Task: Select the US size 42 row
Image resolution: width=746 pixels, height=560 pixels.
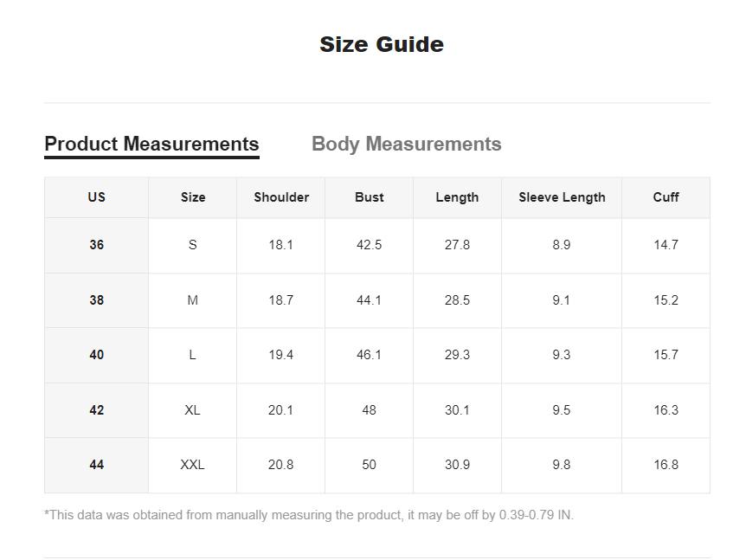Action: tap(377, 410)
